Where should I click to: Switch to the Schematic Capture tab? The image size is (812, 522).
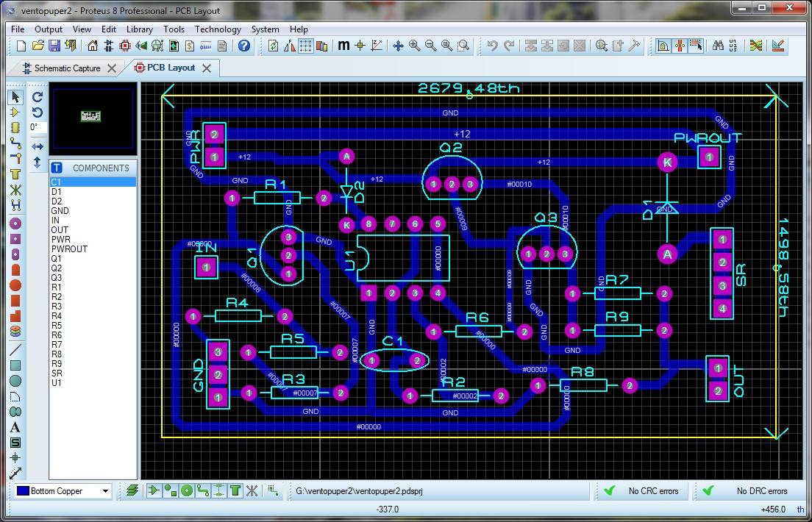click(x=67, y=68)
